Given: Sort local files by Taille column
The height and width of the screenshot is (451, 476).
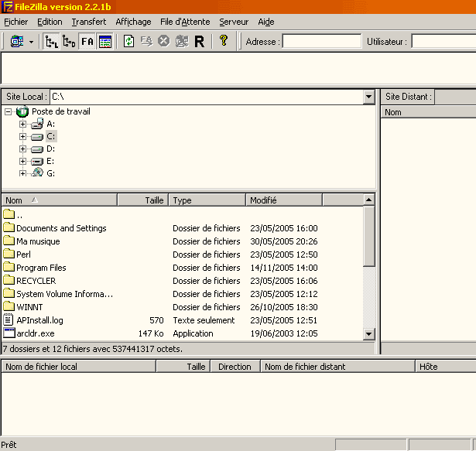Looking at the screenshot, I should (x=142, y=200).
